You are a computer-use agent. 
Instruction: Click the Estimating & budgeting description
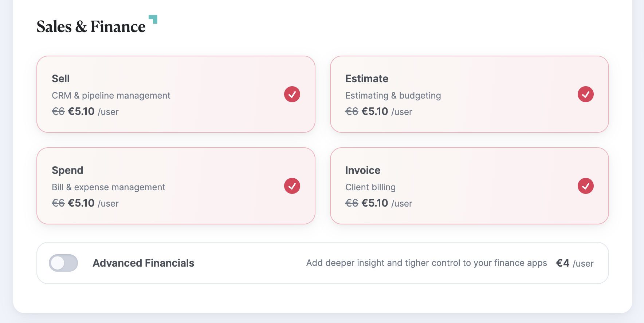point(393,95)
